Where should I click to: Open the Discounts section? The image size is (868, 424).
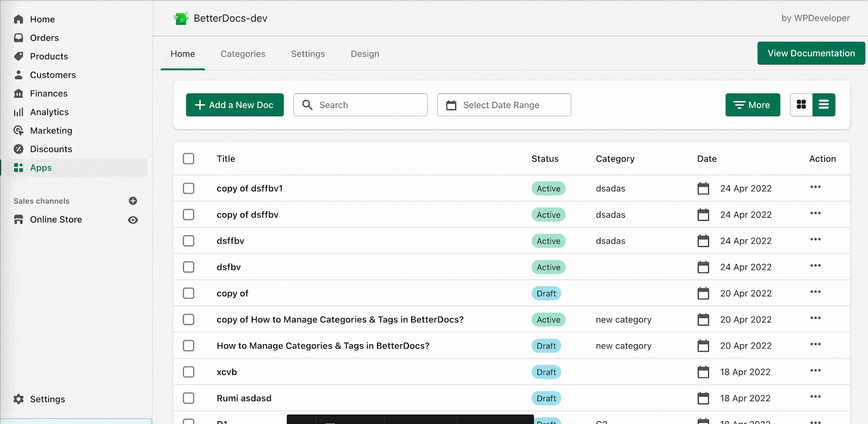[51, 149]
